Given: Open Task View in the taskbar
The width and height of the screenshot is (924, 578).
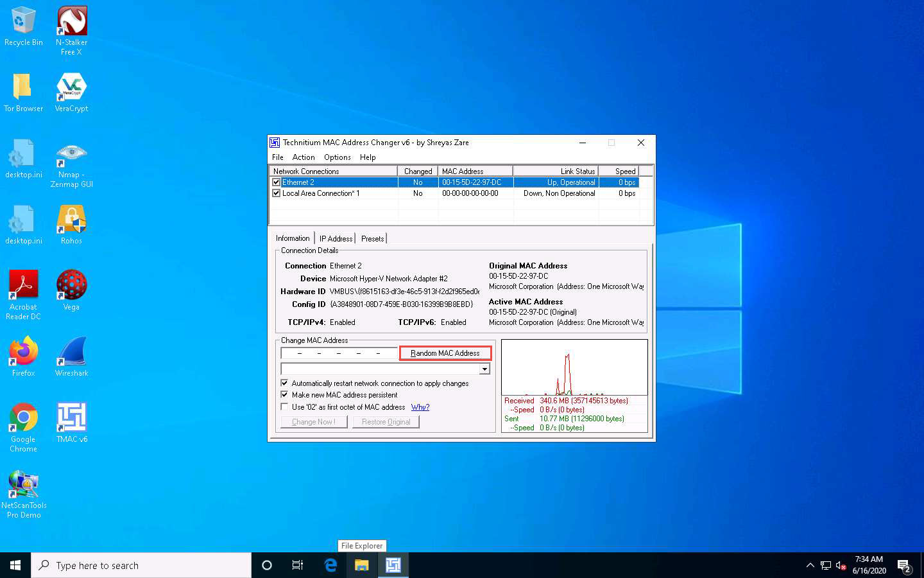Looking at the screenshot, I should pyautogui.click(x=298, y=565).
